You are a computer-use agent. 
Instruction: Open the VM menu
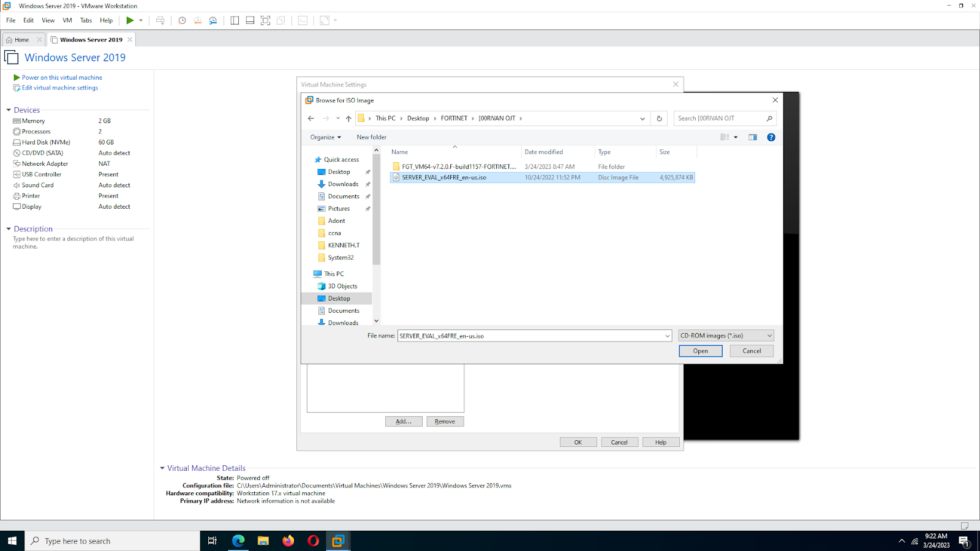coord(67,20)
